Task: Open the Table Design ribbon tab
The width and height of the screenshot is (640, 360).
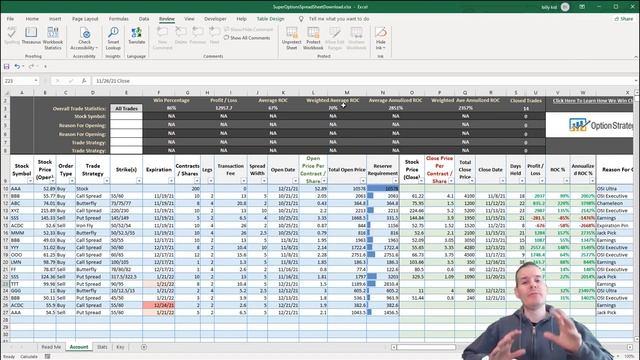Action: [270, 19]
